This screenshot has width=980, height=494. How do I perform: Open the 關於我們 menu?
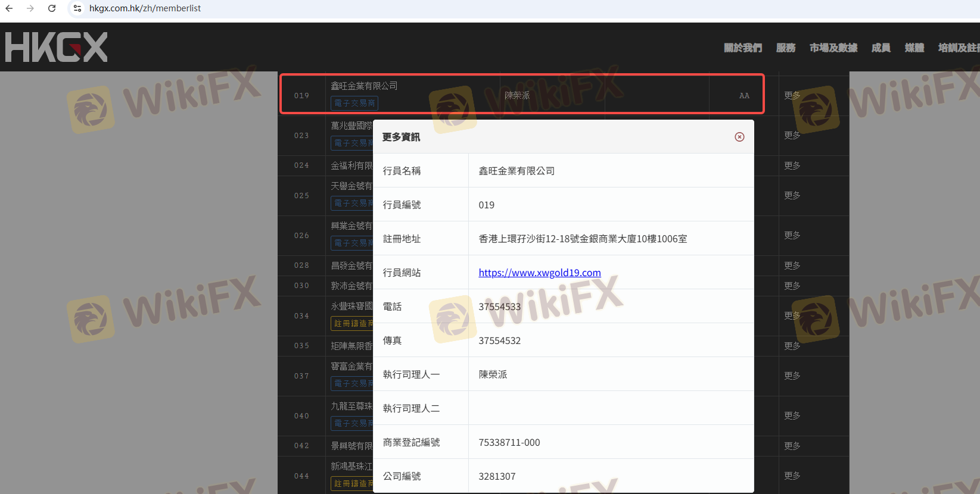[x=743, y=48]
